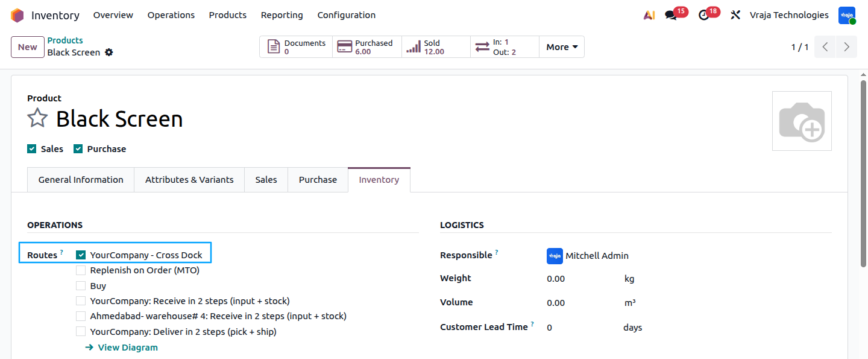
Task: Open the messages chat icon
Action: point(671,15)
